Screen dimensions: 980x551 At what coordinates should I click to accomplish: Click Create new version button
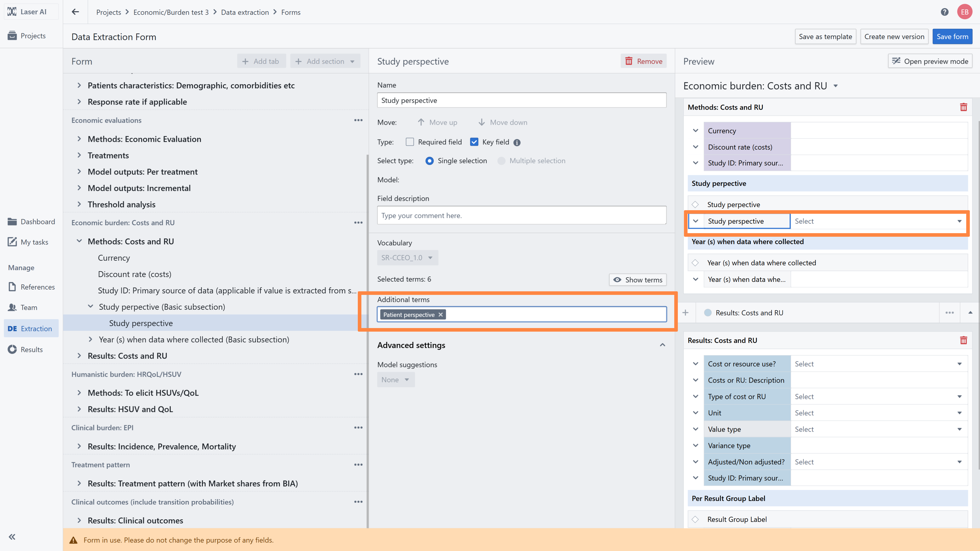click(894, 36)
